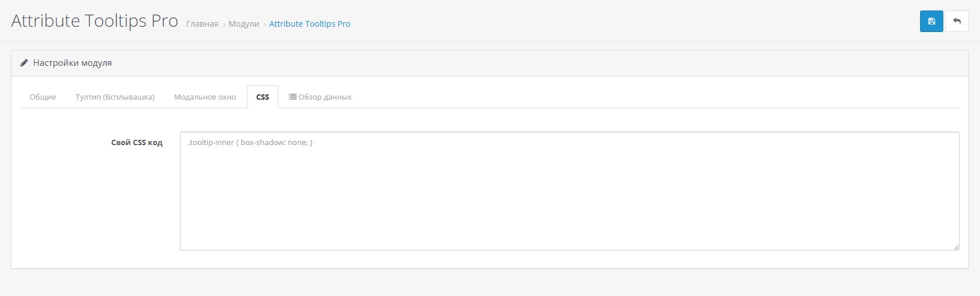980x296 pixels.
Task: Select the Модальное окно tab
Action: pyautogui.click(x=205, y=97)
